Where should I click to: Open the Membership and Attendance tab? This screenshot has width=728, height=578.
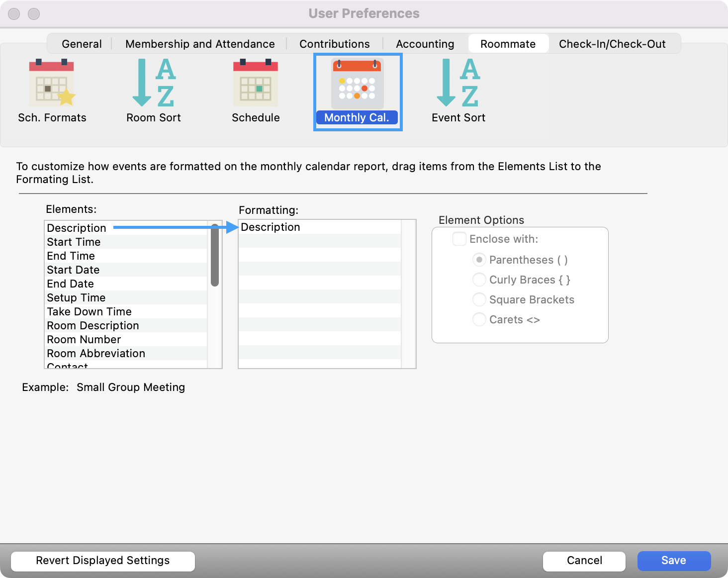(200, 44)
